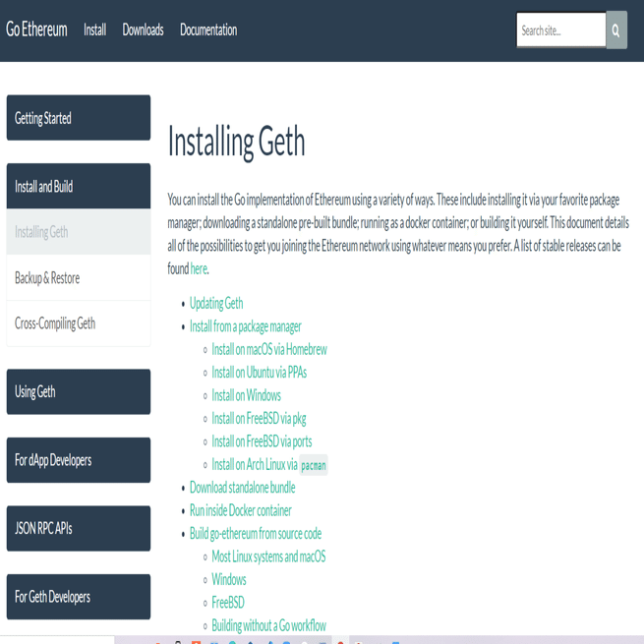Open the Install item in top navigation
Image resolution: width=644 pixels, height=644 pixels.
pos(94,29)
